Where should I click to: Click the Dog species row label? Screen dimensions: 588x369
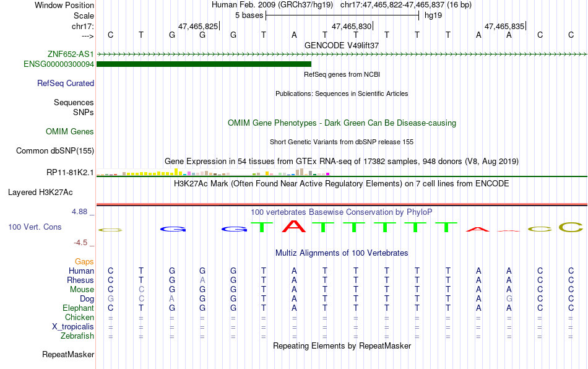pos(87,299)
